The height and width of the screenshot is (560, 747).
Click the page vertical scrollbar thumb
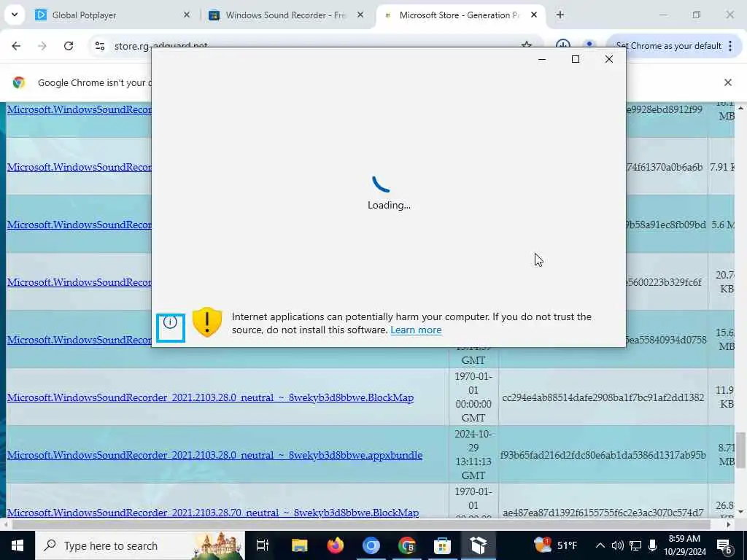[x=740, y=449]
